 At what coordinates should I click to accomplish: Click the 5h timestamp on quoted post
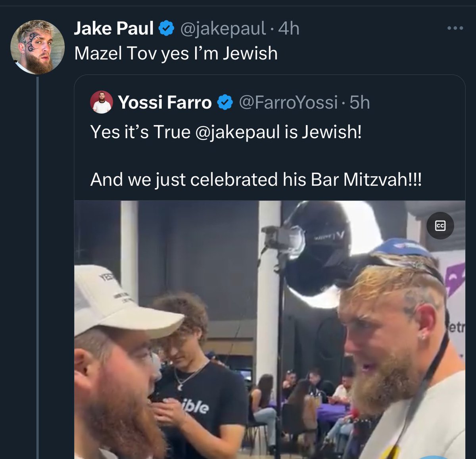(359, 102)
